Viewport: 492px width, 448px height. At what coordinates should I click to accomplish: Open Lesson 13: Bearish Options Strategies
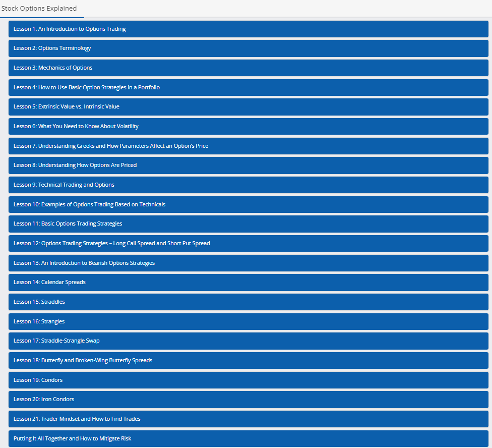(248, 263)
